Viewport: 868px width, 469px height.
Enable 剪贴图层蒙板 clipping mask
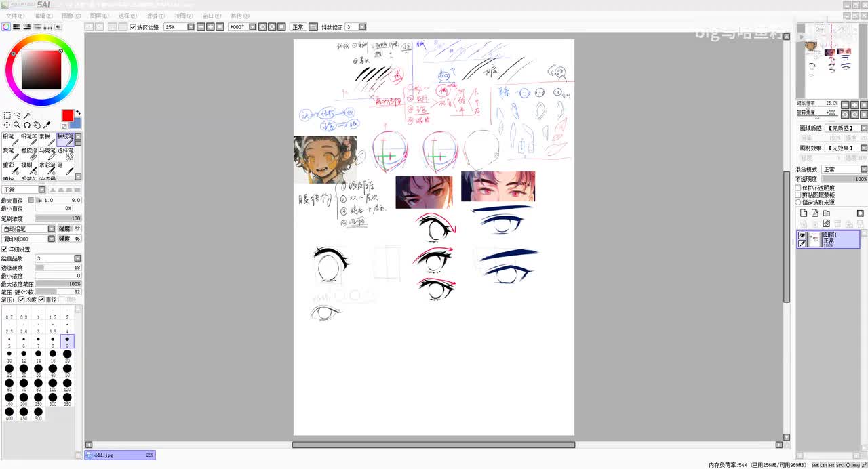pyautogui.click(x=798, y=195)
